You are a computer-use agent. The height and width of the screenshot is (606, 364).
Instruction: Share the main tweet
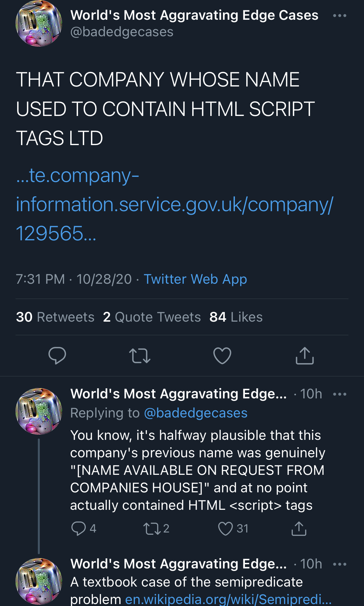(304, 356)
